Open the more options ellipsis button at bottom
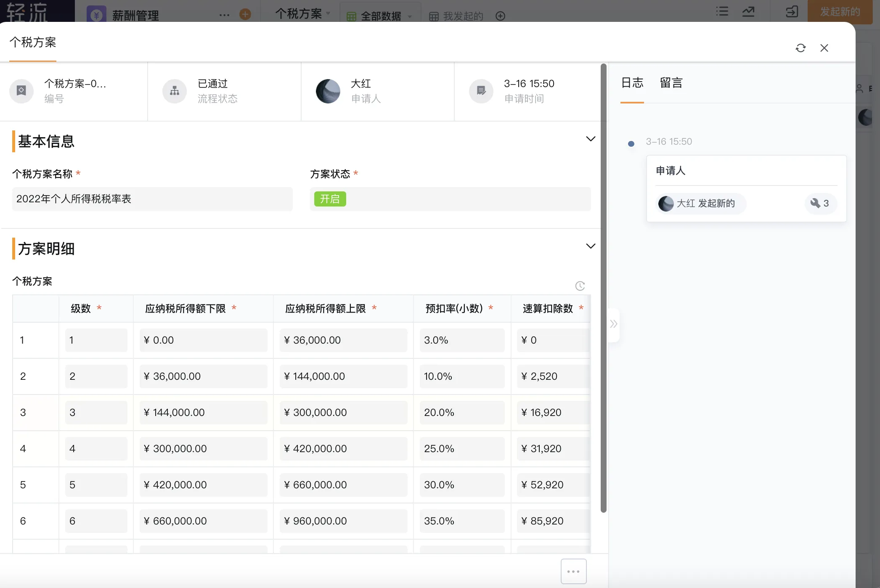This screenshot has width=880, height=588. 573,571
